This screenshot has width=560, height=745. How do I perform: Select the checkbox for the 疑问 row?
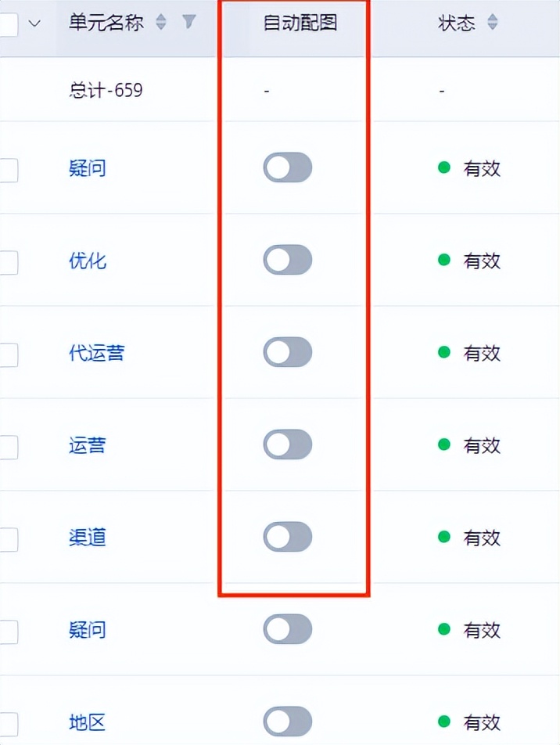click(x=8, y=168)
